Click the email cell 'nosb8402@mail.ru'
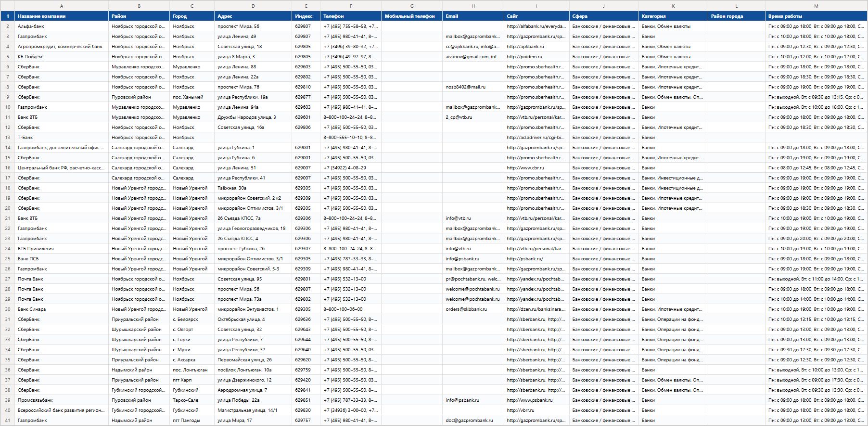 [x=473, y=87]
